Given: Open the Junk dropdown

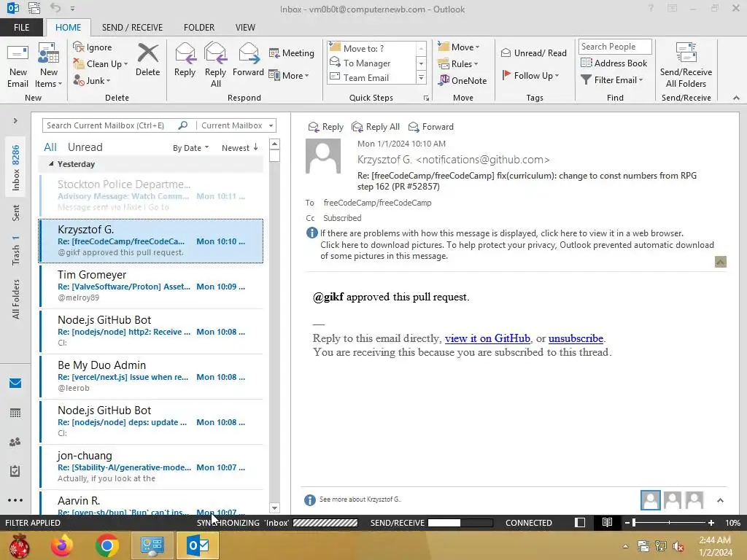Looking at the screenshot, I should click(x=92, y=80).
